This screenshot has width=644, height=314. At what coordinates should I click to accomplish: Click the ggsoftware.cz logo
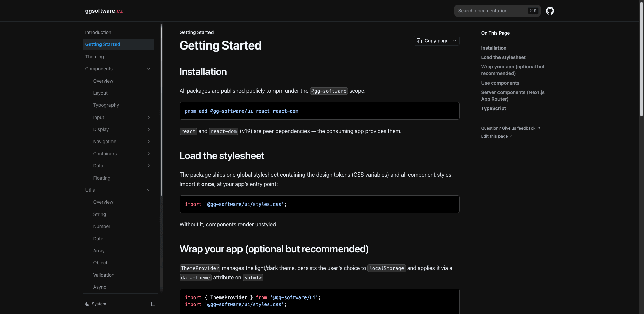[x=104, y=11]
